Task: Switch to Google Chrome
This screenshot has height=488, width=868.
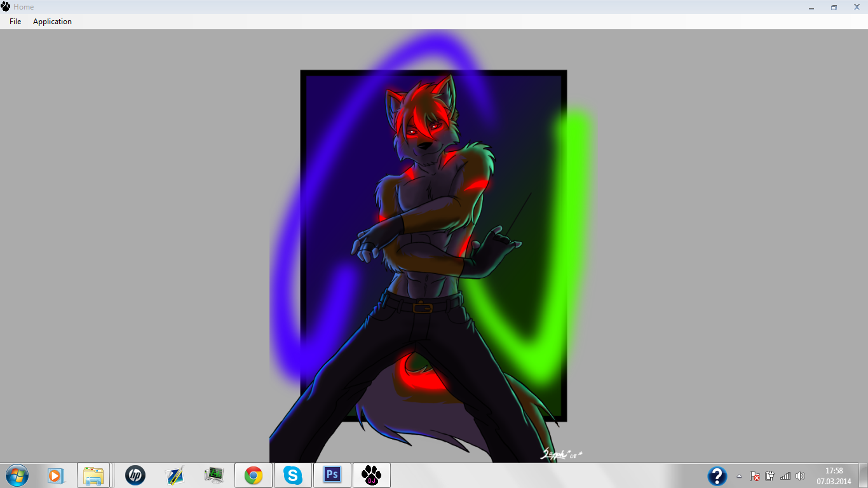Action: (254, 475)
